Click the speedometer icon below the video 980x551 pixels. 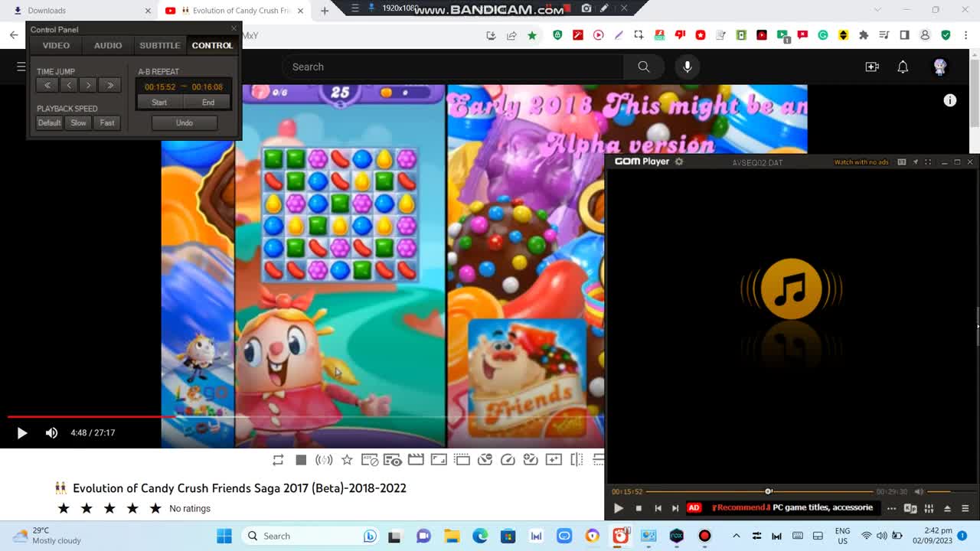pyautogui.click(x=508, y=460)
